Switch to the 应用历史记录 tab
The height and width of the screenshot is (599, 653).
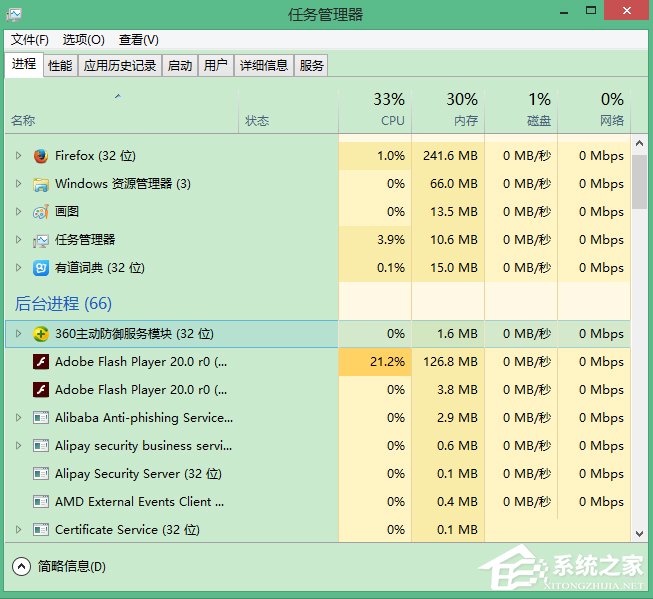tap(120, 66)
